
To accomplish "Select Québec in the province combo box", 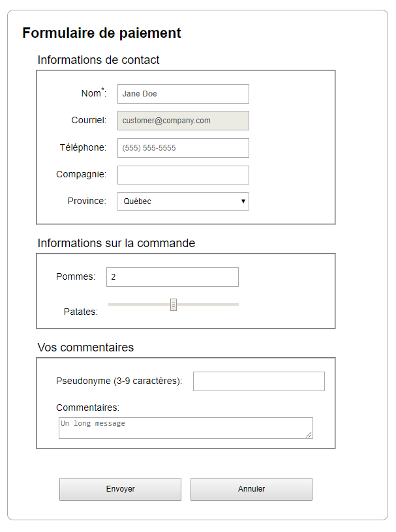I will coord(183,201).
